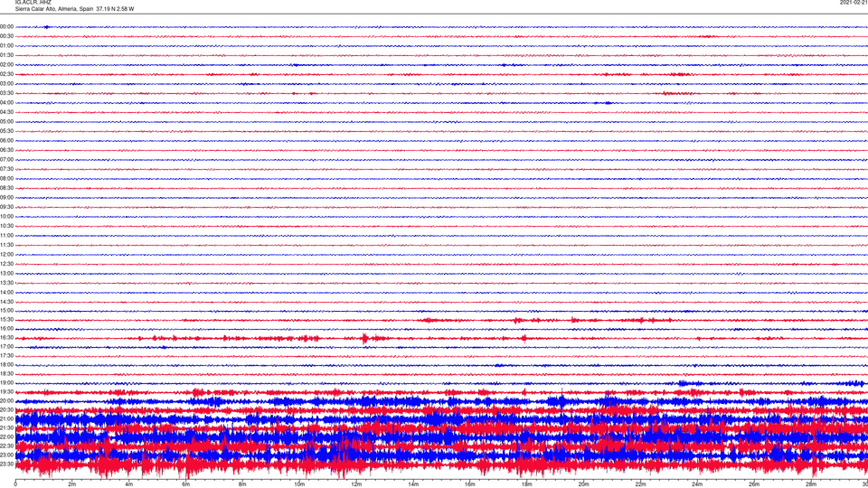Select the 28m axis tick label

(x=811, y=484)
